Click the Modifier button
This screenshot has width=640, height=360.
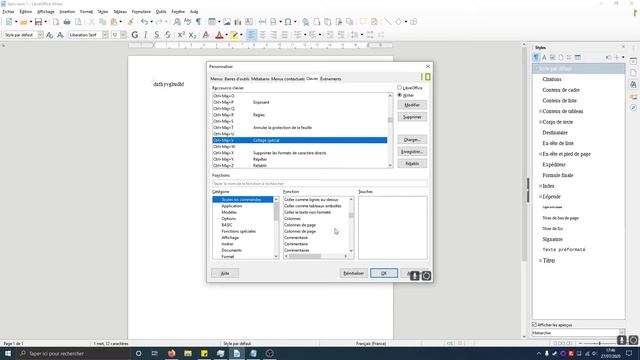point(412,105)
